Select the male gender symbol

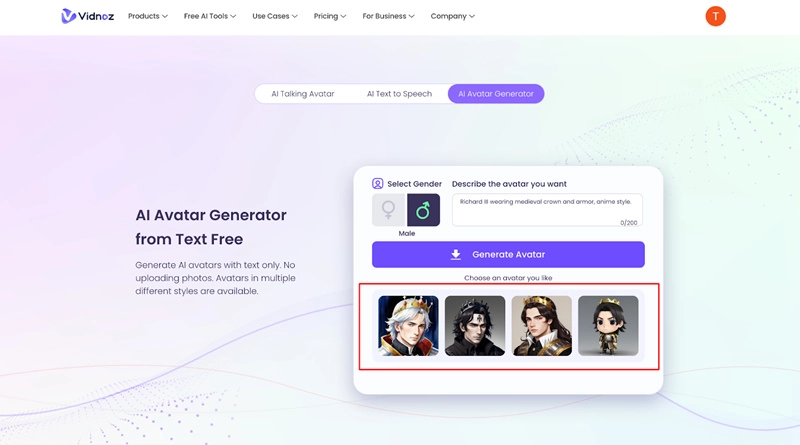pyautogui.click(x=423, y=210)
